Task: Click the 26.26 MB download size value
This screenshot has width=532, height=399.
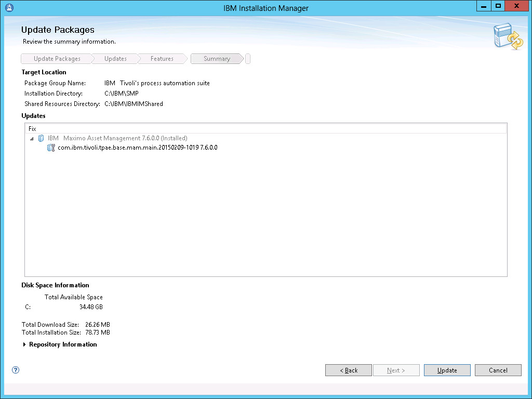Action: [x=98, y=325]
